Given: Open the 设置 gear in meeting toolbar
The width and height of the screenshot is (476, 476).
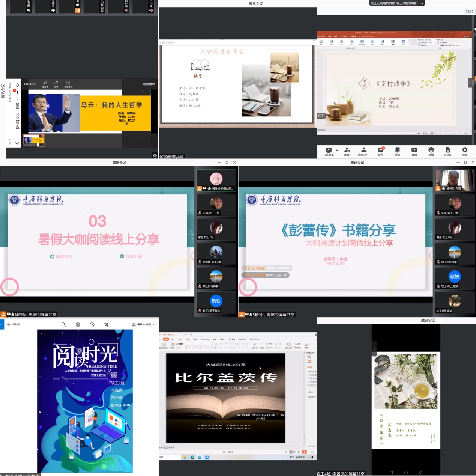Looking at the screenshot, I should coord(464,151).
